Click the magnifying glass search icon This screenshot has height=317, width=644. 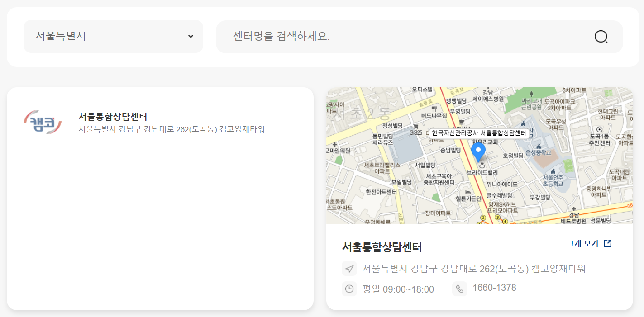(601, 37)
